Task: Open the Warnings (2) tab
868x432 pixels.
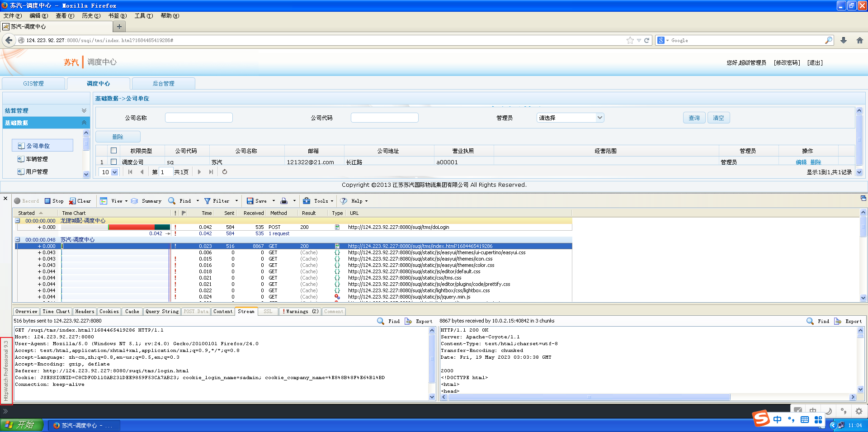Action: pos(300,311)
